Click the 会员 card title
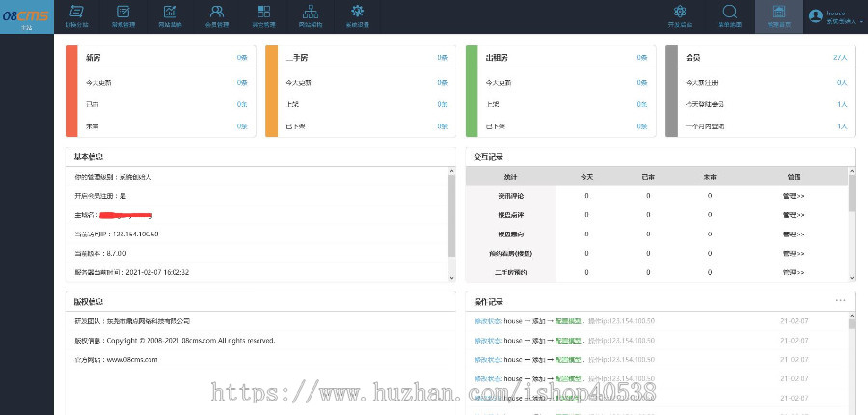Screen dimensions: 868x415 click(693, 58)
